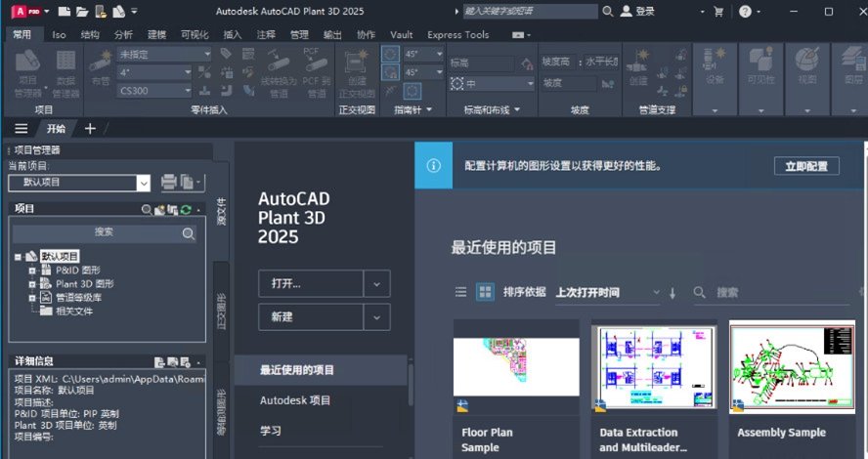Click the help question mark icon
Viewport: 868px width, 459px height.
[x=746, y=11]
